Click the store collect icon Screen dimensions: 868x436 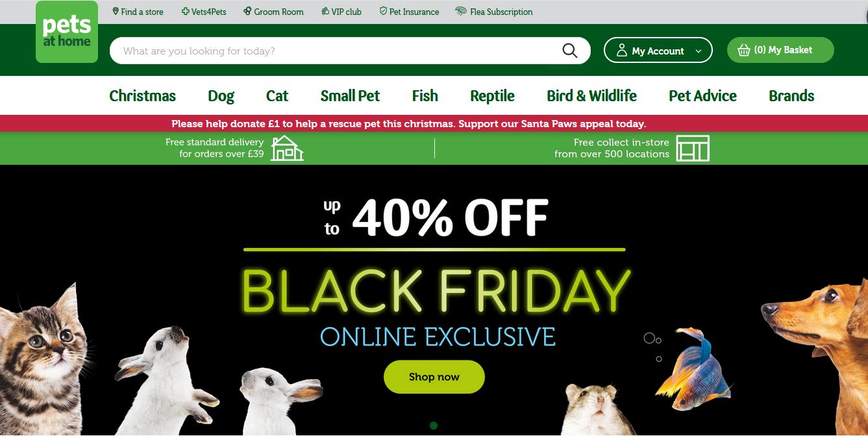tap(693, 148)
